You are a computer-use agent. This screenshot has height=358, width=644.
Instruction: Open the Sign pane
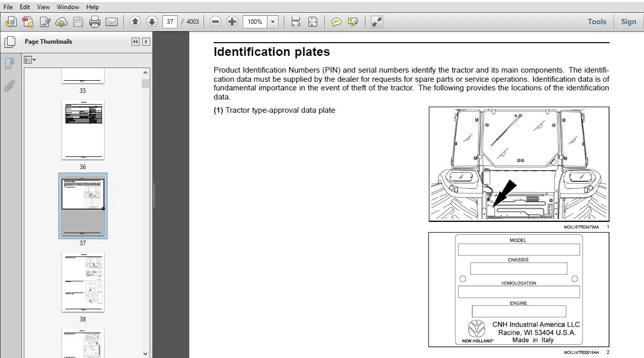(x=628, y=22)
